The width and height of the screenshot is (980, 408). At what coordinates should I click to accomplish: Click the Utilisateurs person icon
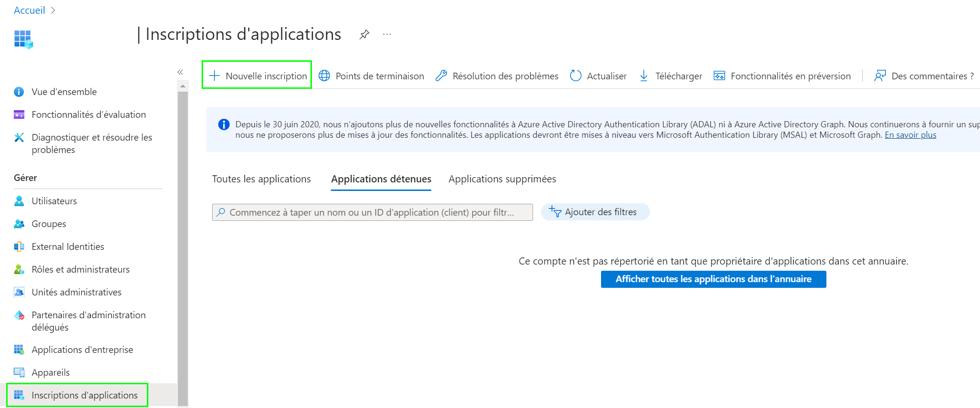point(19,201)
